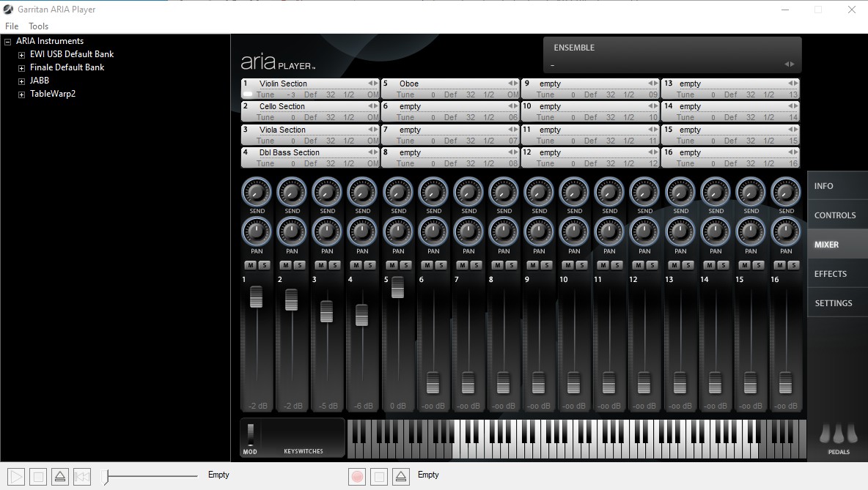Open the Tools menu
The width and height of the screenshot is (868, 490).
click(x=38, y=26)
